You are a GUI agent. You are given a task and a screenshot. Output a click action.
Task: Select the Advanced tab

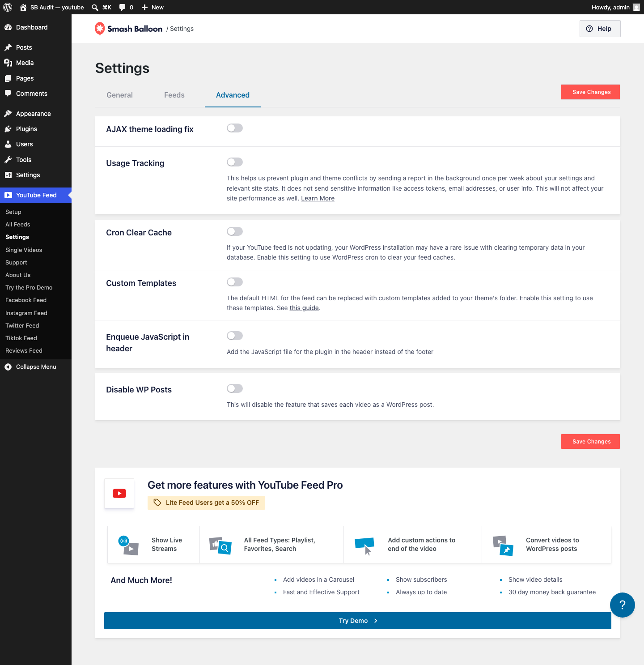233,95
